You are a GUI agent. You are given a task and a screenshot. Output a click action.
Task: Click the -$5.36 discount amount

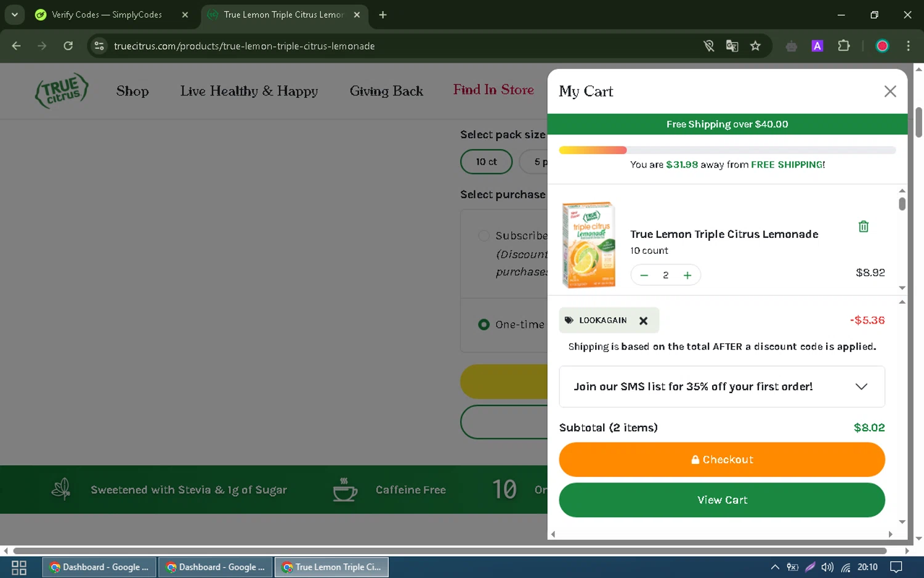click(x=867, y=320)
